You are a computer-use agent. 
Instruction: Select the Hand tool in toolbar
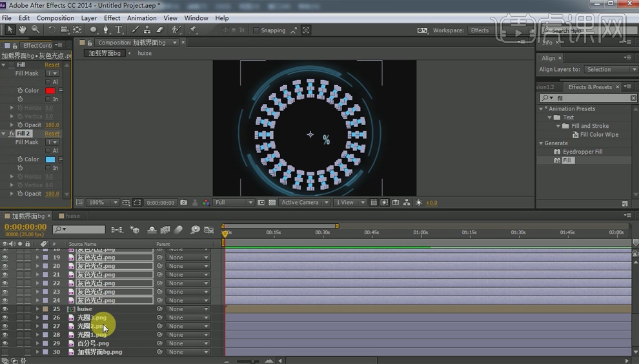pyautogui.click(x=23, y=30)
